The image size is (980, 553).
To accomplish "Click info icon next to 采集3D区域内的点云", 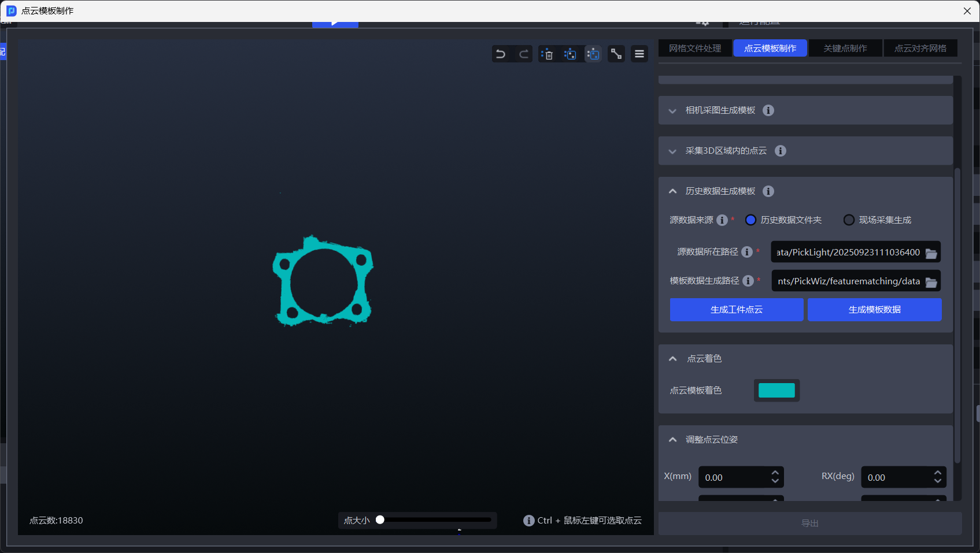I will [780, 151].
